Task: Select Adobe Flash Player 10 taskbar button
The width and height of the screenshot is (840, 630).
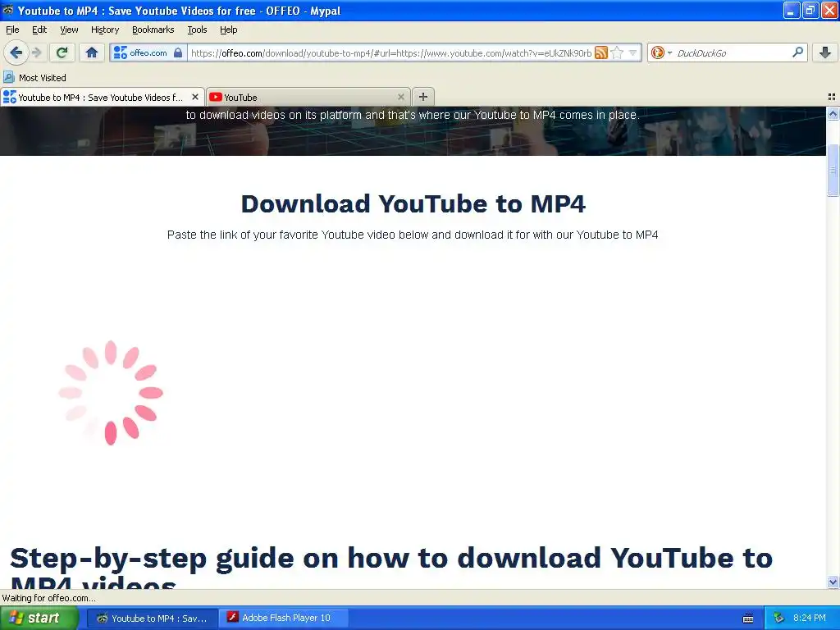Action: pos(285,619)
